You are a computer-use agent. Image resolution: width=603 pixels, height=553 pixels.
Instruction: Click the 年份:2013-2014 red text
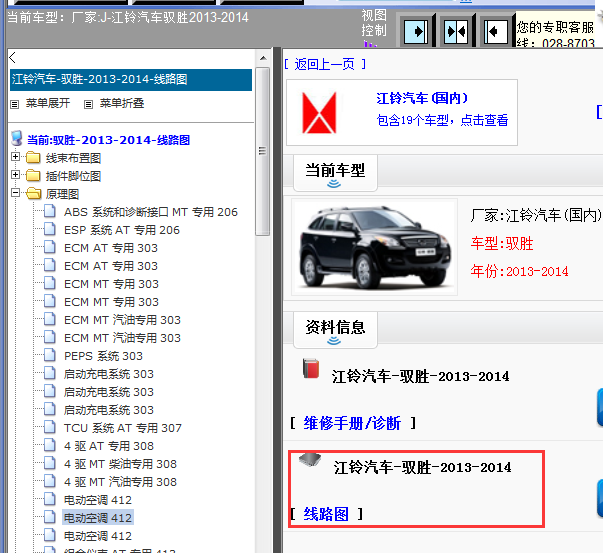(x=520, y=272)
